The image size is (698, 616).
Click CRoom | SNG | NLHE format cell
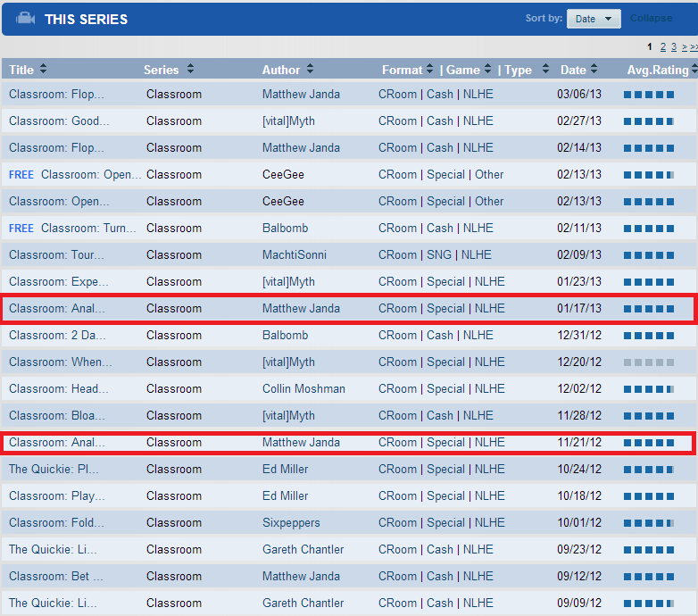(x=435, y=254)
